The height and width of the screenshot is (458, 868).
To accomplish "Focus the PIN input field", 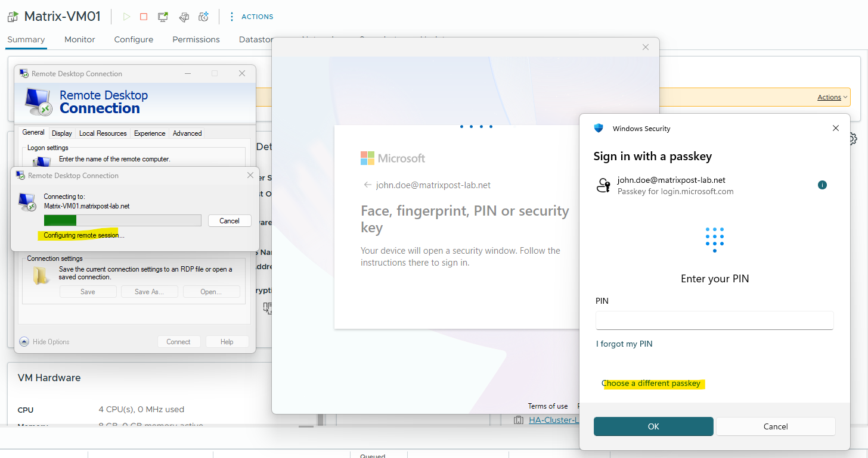I will pyautogui.click(x=714, y=320).
